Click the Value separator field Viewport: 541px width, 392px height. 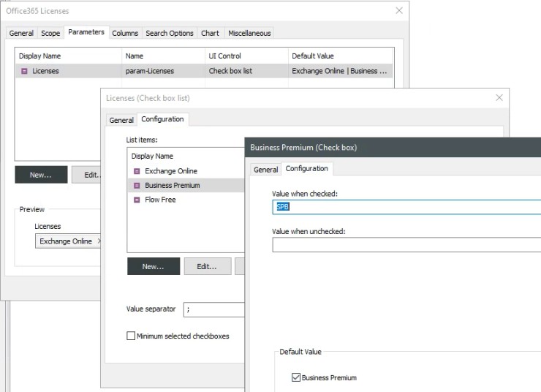point(214,309)
